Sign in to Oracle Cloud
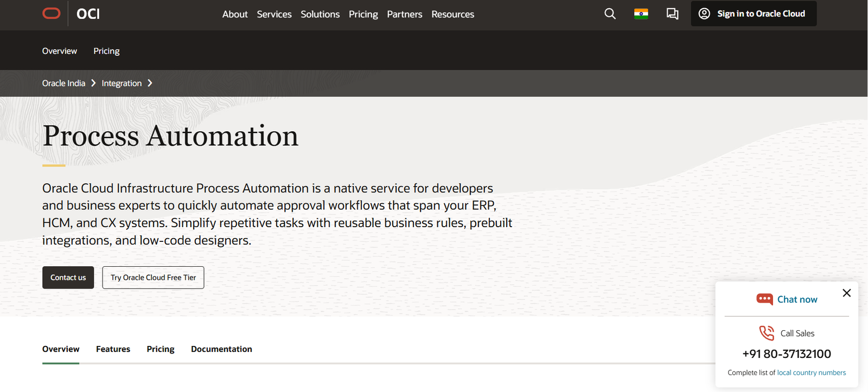Screen dimensions: 868x392 click(754, 14)
